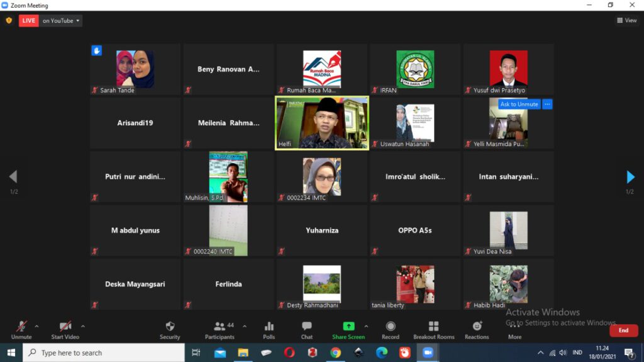Start recording with the Record icon

point(391,326)
